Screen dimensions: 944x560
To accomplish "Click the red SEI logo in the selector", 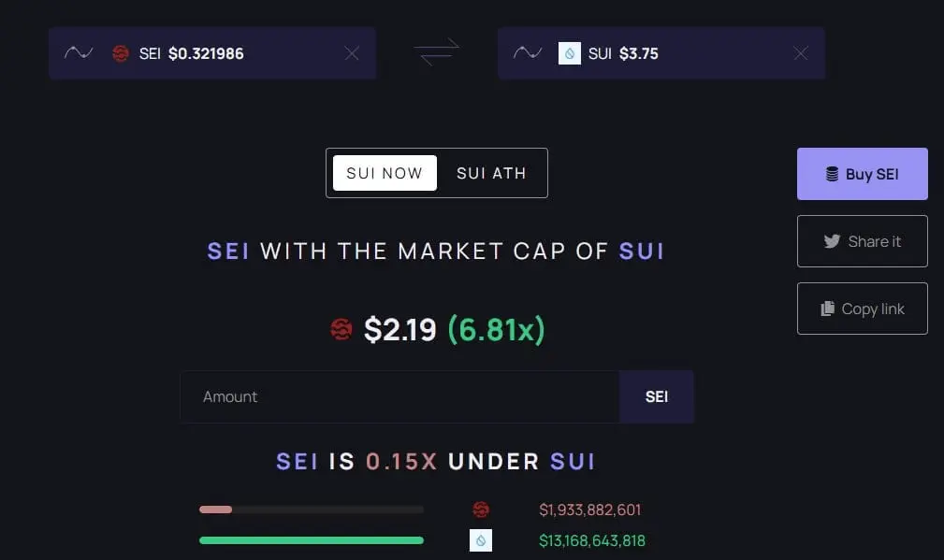I will click(x=121, y=53).
